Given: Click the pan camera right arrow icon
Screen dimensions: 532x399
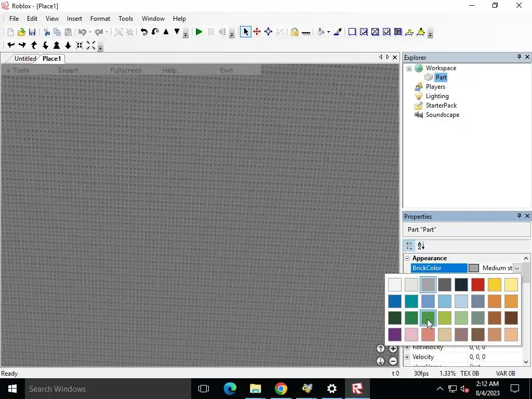Looking at the screenshot, I should (x=22, y=45).
